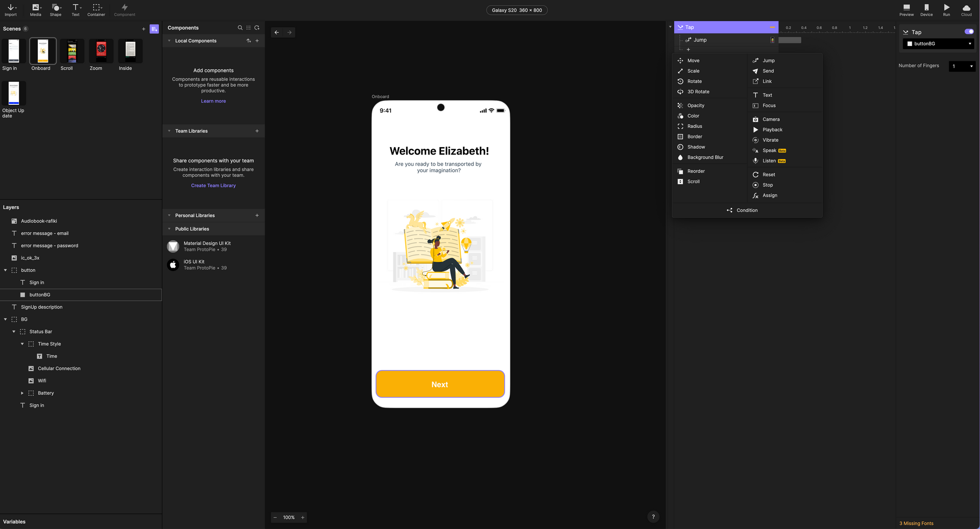Image resolution: width=980 pixels, height=529 pixels.
Task: Open the buttonBG layer dropdown
Action: pos(939,44)
